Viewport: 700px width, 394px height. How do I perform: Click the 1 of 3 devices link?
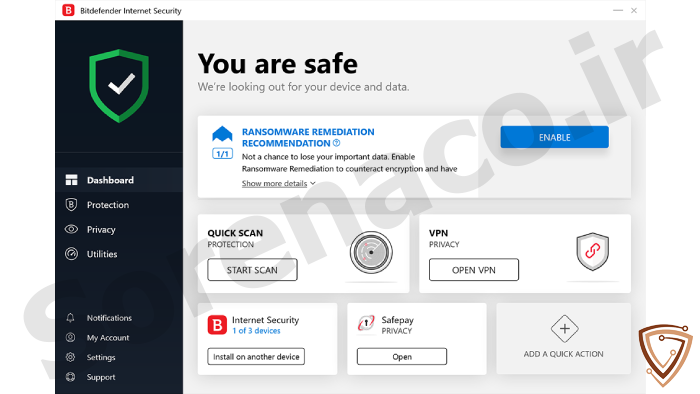coord(256,331)
